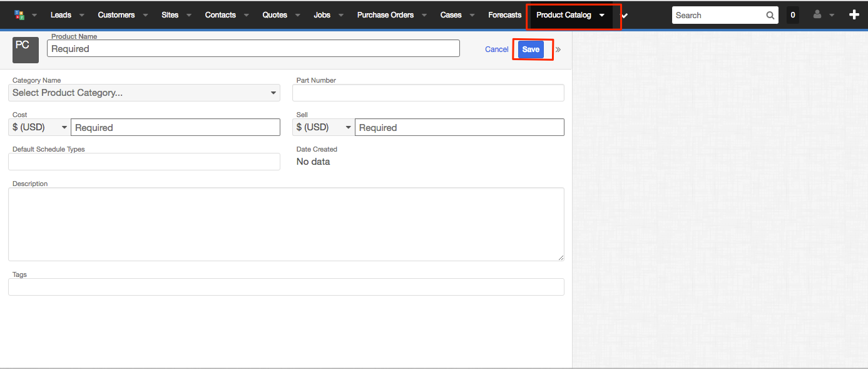Click the notifications counter badge showing 0

click(793, 15)
